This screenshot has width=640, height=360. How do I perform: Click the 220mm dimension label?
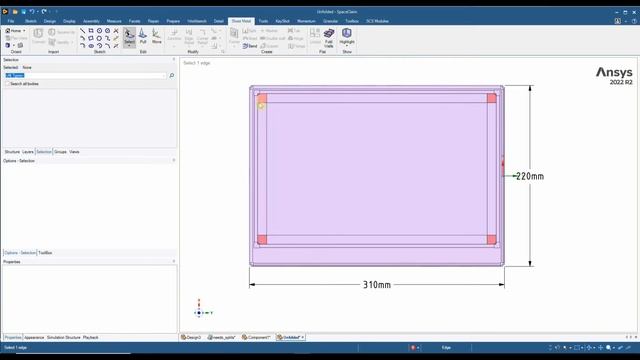click(530, 176)
